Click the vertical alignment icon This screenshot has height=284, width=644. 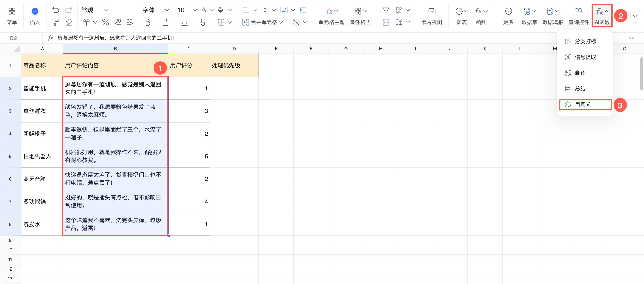pos(265,10)
